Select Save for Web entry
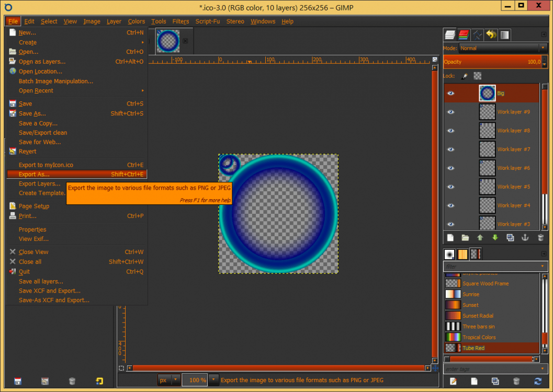The image size is (553, 392). point(76,142)
